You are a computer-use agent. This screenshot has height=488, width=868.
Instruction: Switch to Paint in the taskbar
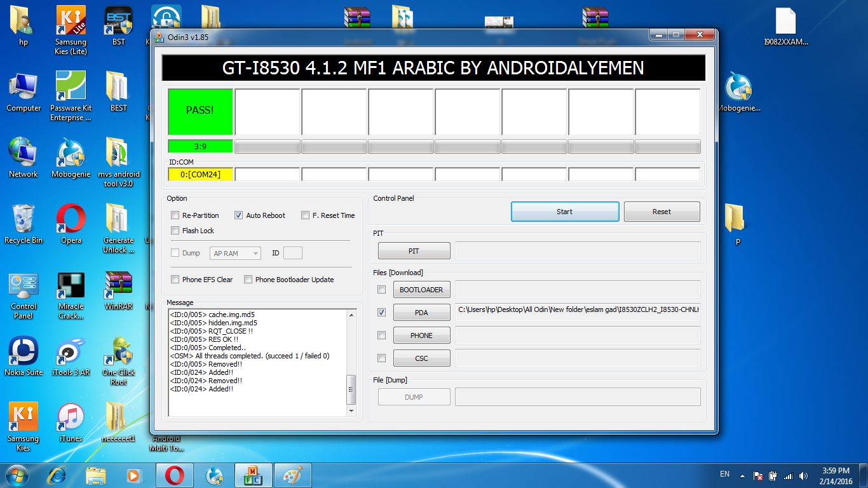coord(292,475)
